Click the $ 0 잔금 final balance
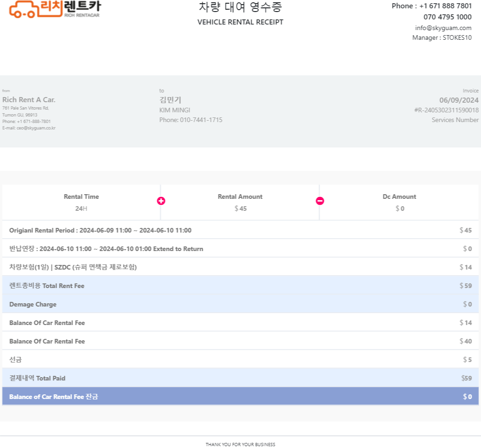This screenshot has height=448, width=481. click(x=467, y=397)
